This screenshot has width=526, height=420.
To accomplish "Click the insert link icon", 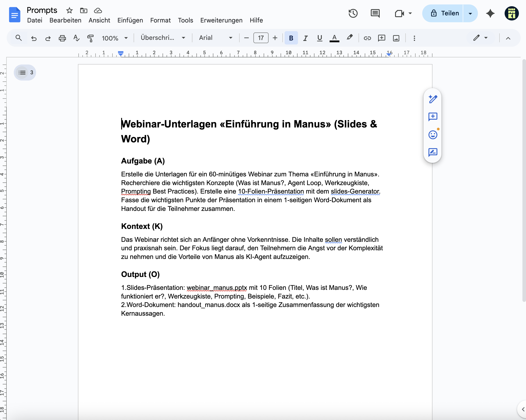I will click(367, 38).
